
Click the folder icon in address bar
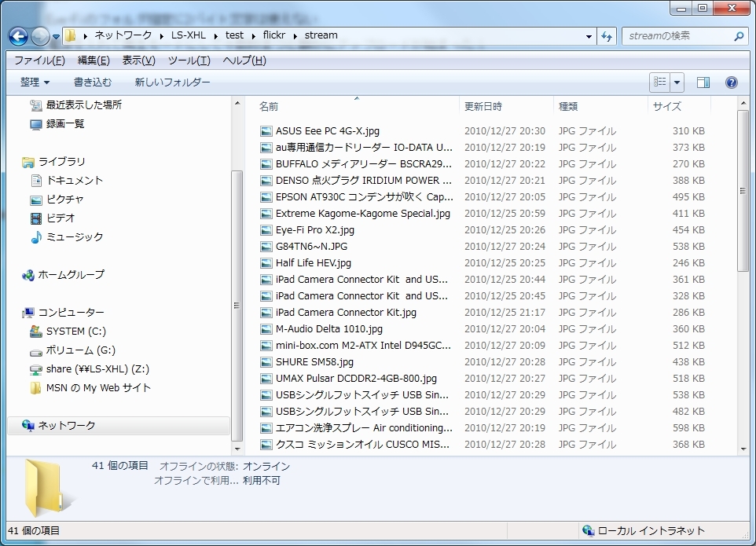pyautogui.click(x=71, y=35)
